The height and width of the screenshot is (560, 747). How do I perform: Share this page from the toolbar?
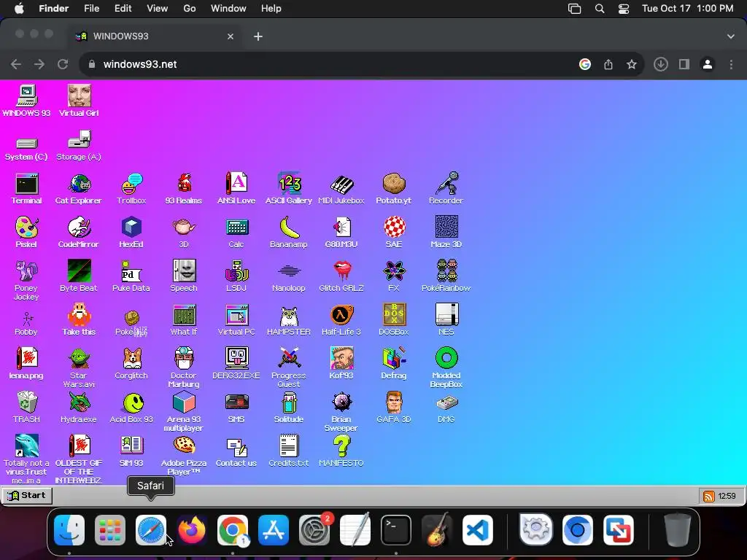pyautogui.click(x=608, y=64)
